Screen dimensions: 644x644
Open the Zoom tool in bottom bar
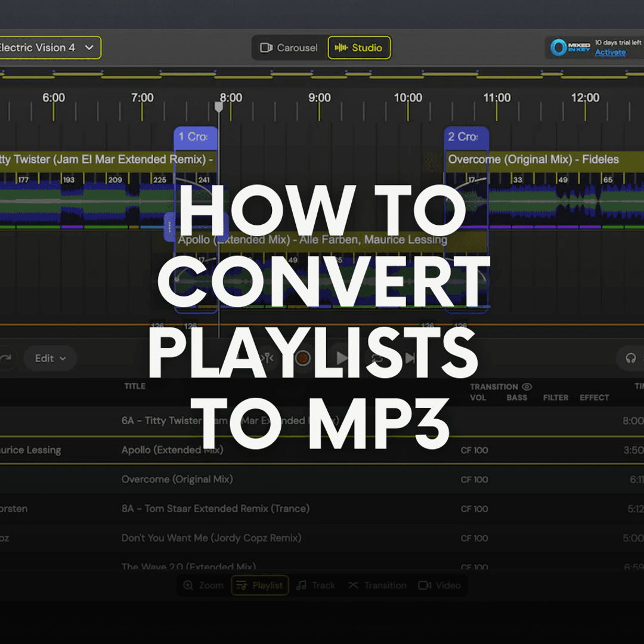pos(204,586)
